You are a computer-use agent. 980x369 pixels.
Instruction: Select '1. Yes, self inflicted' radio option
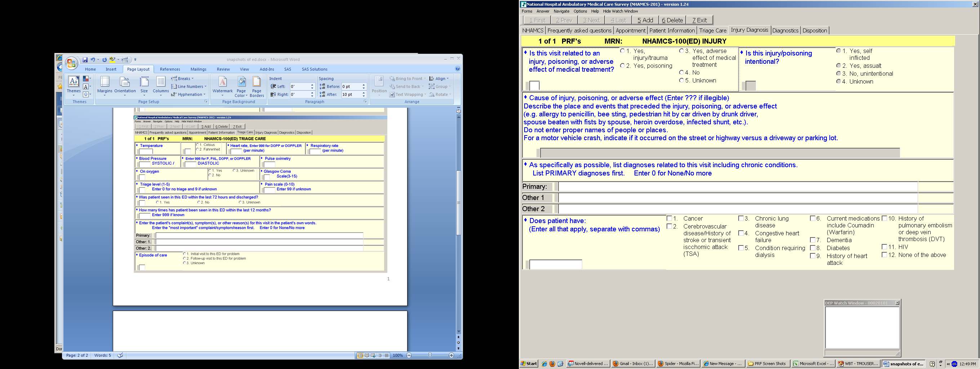point(838,51)
